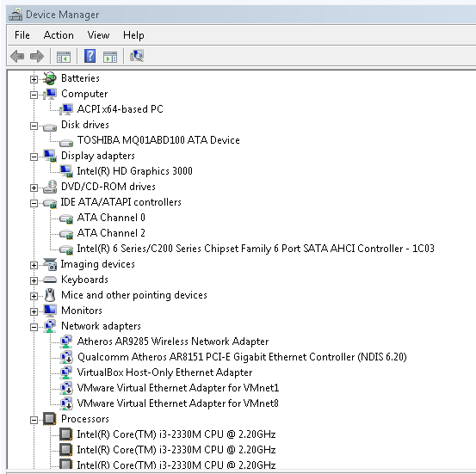Screen dimensions: 476x474
Task: Click the TOSHIBA MQ01ABD100 device icon
Action: [66, 142]
